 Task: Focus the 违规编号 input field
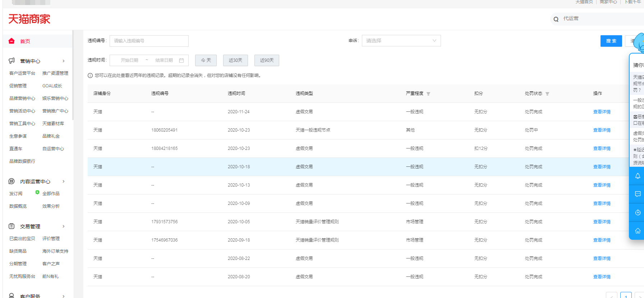[x=149, y=41]
